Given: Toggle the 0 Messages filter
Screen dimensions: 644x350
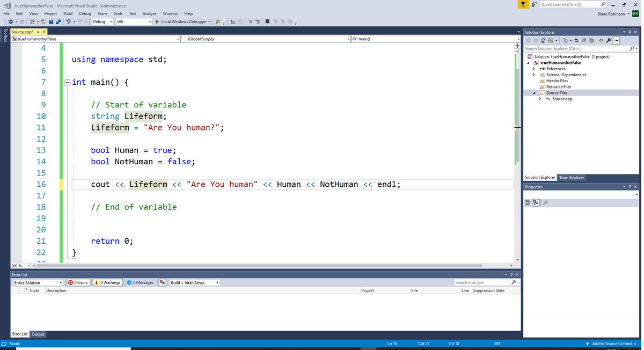Looking at the screenshot, I should pos(141,282).
